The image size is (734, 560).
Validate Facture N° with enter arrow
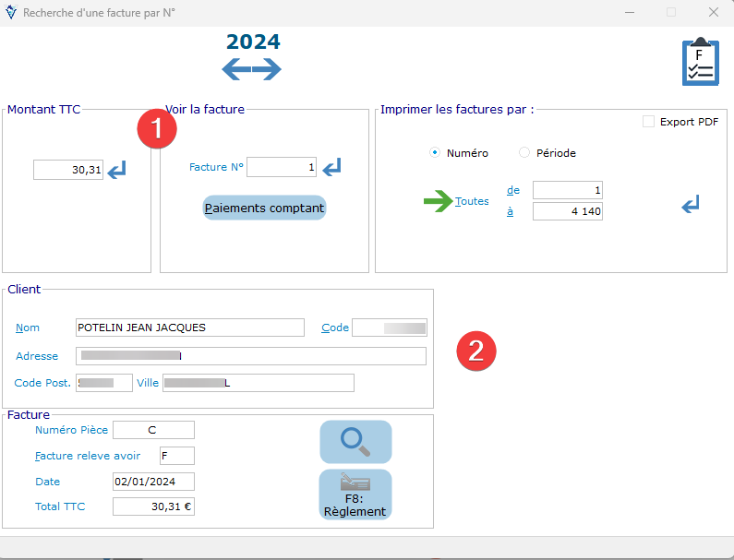pyautogui.click(x=331, y=167)
